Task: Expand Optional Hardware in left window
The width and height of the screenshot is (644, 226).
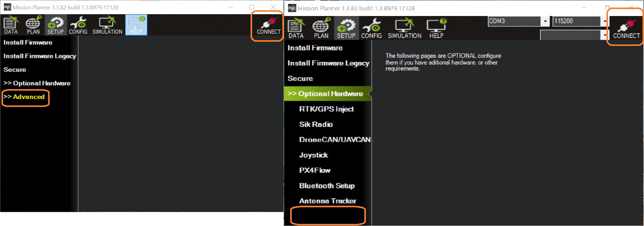Action: click(x=37, y=83)
